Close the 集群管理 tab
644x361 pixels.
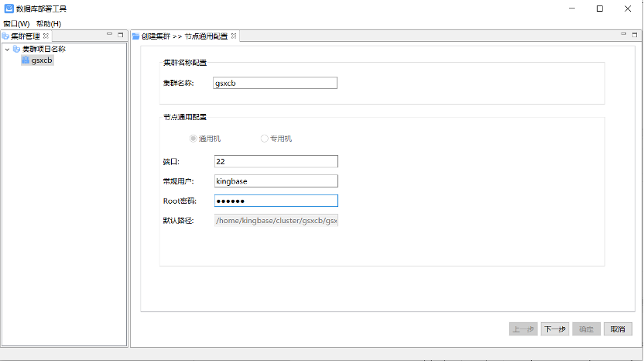tap(46, 36)
